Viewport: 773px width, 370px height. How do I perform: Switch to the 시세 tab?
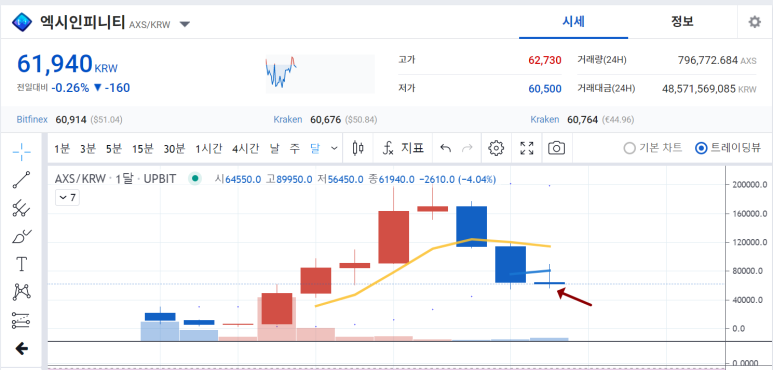pyautogui.click(x=573, y=22)
